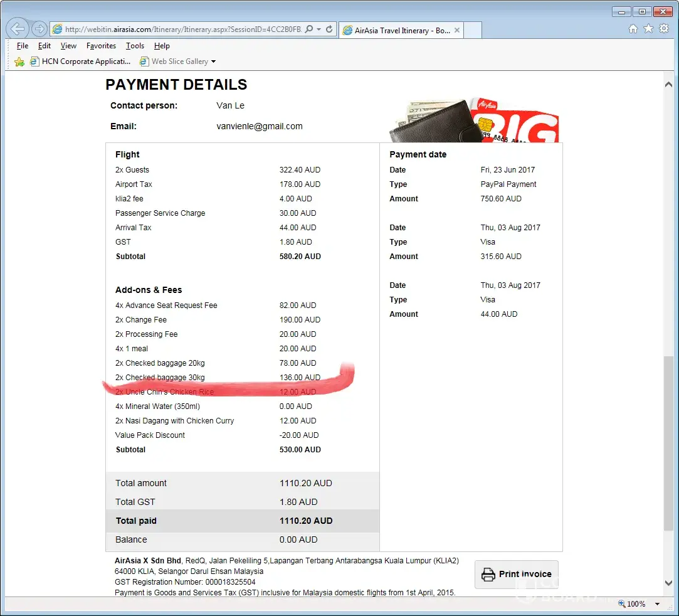Click payment amount 750.60 AUD
The image size is (679, 616).
[x=501, y=198]
